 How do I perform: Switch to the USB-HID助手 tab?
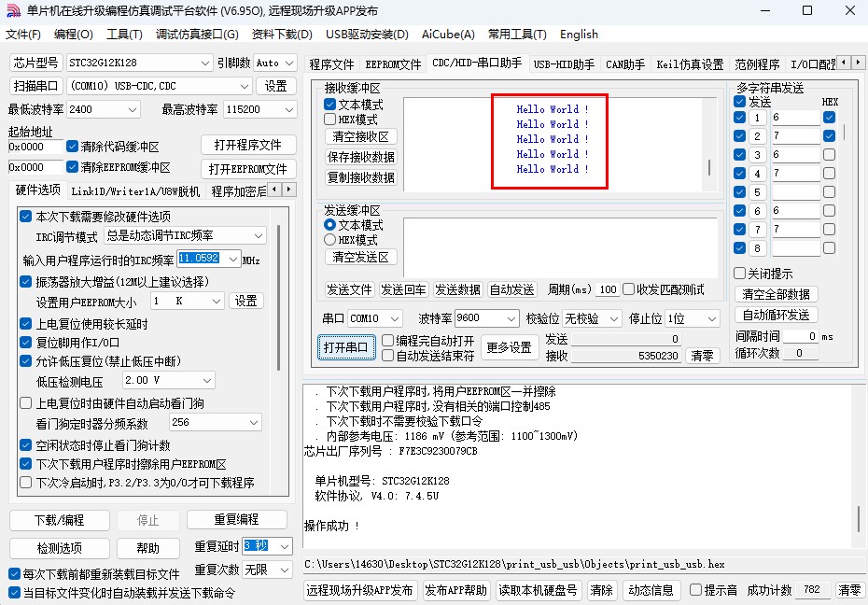[564, 64]
